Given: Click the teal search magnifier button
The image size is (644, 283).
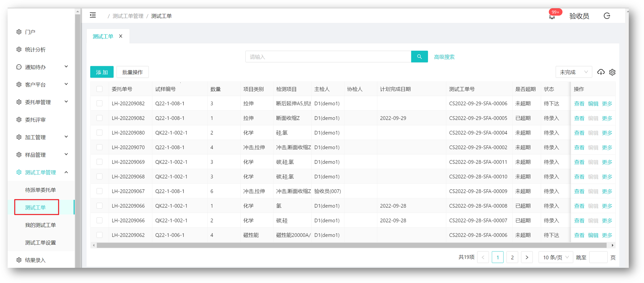Looking at the screenshot, I should [419, 57].
